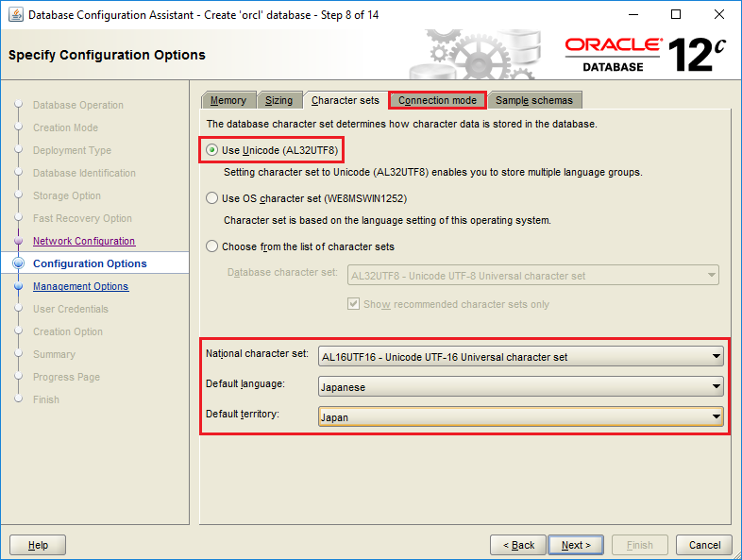Click the Database Identification step label

tap(84, 173)
